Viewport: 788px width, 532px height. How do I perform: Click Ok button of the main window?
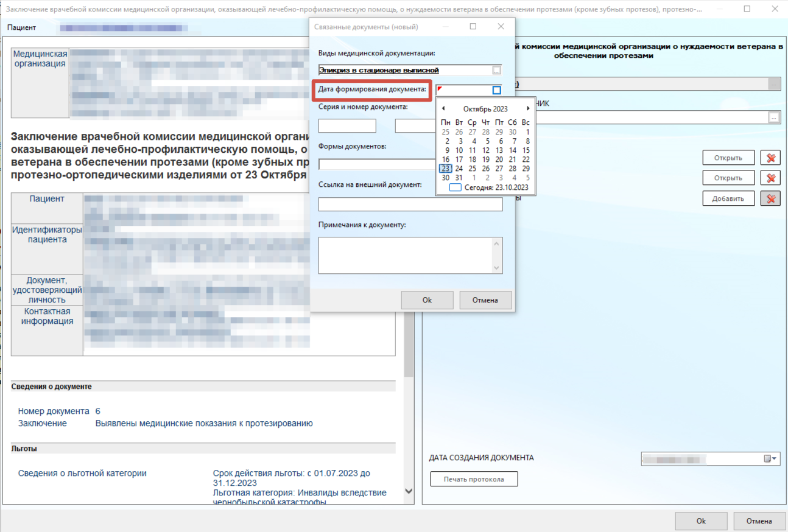click(x=701, y=521)
